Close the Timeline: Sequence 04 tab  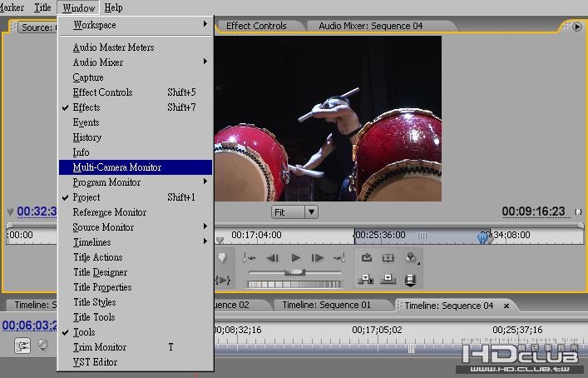pyautogui.click(x=506, y=306)
